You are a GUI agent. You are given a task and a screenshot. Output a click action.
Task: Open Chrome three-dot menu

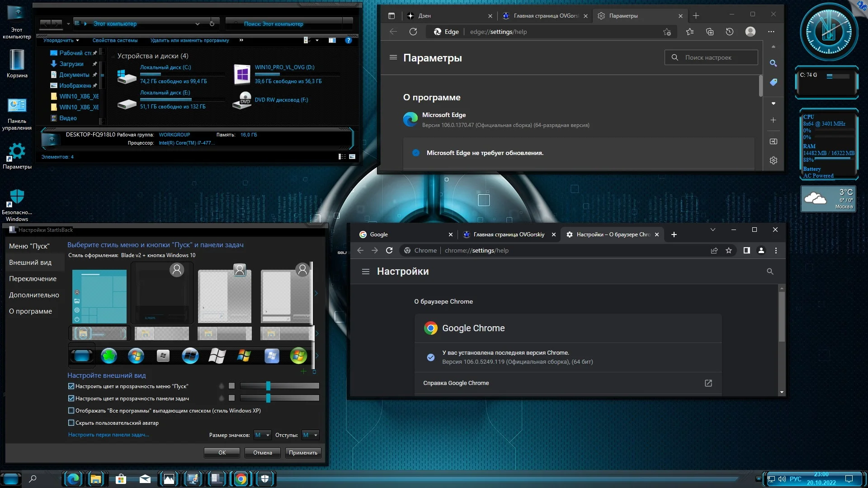click(x=776, y=250)
